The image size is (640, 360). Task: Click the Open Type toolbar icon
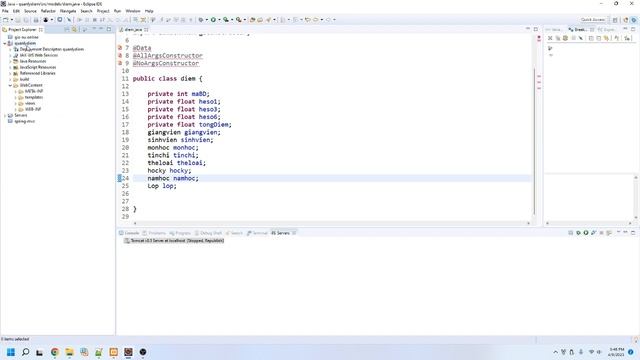pyautogui.click(x=252, y=20)
